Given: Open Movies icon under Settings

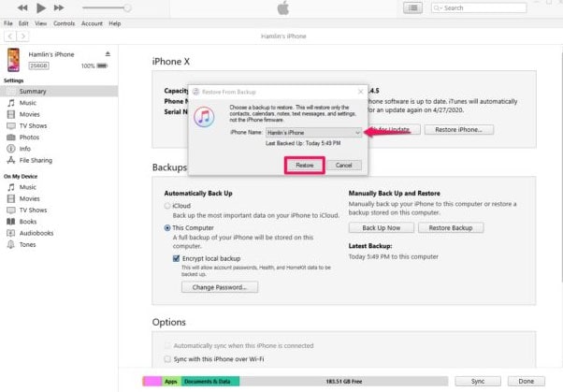Looking at the screenshot, I should point(11,114).
